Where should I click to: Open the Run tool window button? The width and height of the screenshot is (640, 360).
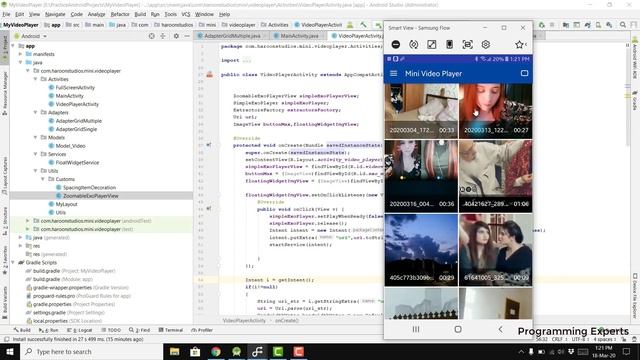(x=48, y=330)
